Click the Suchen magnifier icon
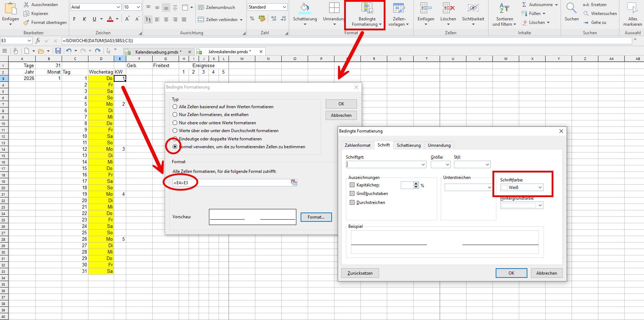 point(571,9)
